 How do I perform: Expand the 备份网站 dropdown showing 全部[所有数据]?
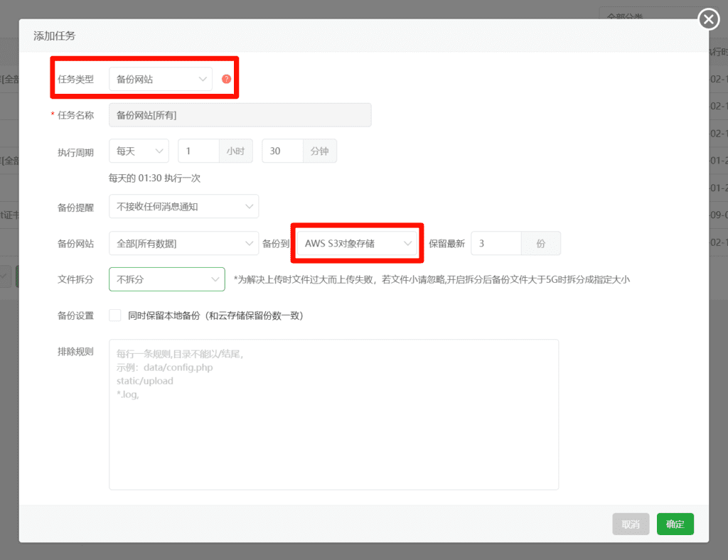[x=183, y=244]
